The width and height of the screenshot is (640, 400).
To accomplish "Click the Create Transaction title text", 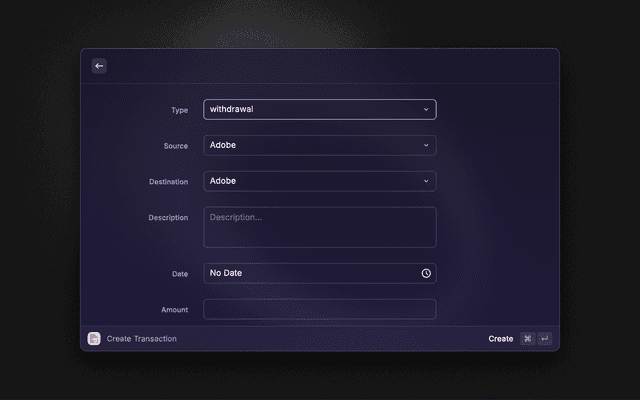I will coord(142,339).
